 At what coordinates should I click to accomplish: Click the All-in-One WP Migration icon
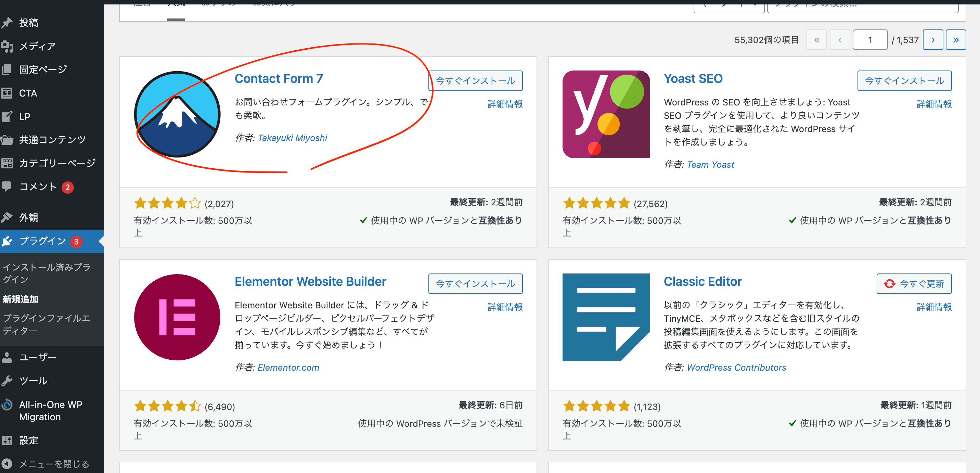point(7,405)
